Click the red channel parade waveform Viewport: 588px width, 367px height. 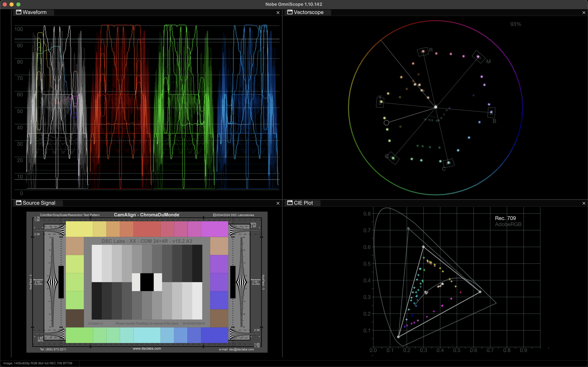[121, 106]
